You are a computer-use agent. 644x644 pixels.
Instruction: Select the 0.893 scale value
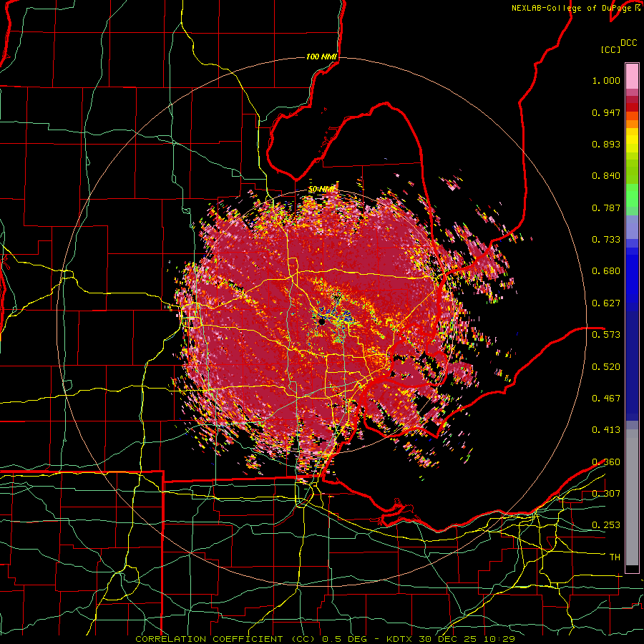(x=606, y=144)
